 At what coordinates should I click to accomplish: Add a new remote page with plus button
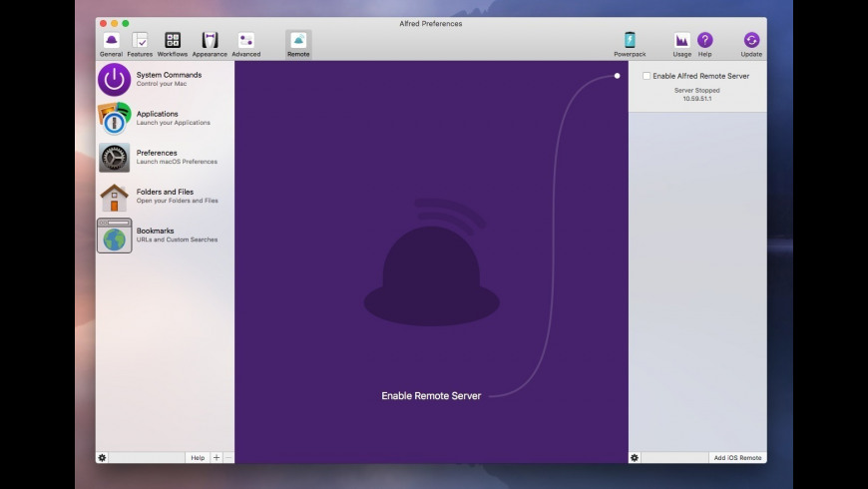point(217,458)
